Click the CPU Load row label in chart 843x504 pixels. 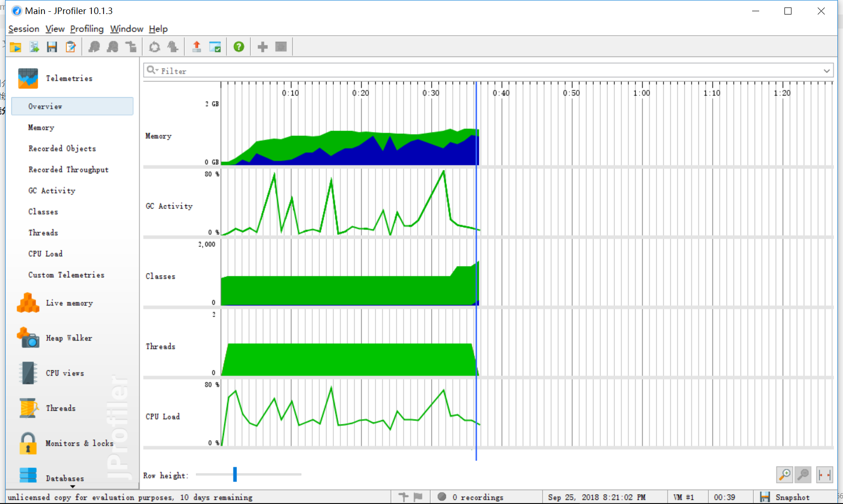pyautogui.click(x=163, y=417)
